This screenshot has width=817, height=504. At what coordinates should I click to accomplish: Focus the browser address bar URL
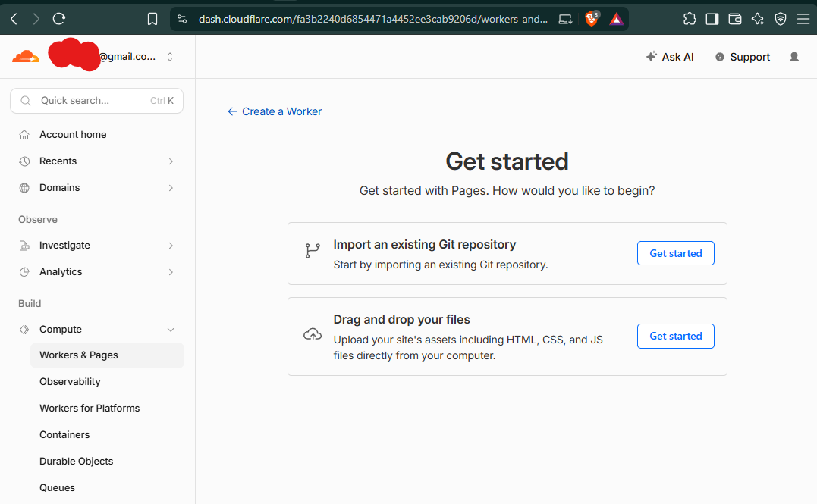click(x=372, y=19)
